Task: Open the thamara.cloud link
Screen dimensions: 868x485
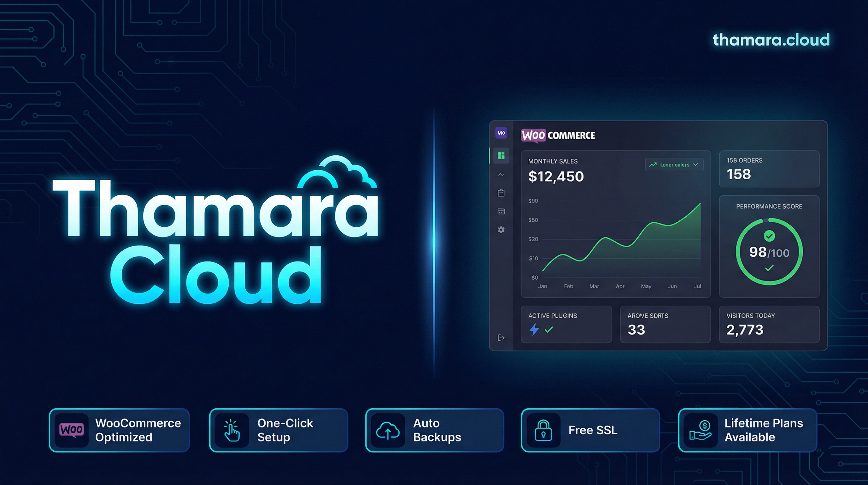Action: click(771, 40)
